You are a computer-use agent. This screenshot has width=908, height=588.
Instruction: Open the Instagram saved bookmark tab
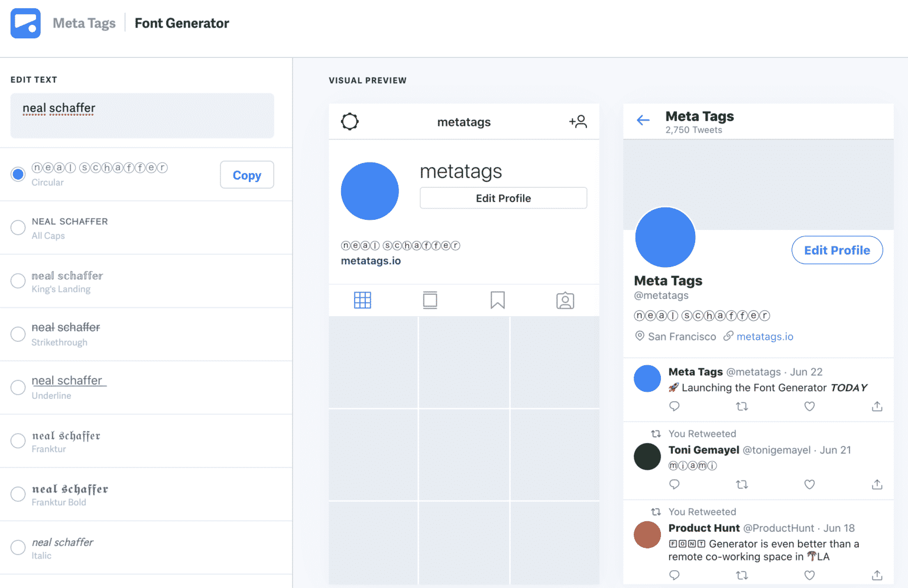click(498, 300)
